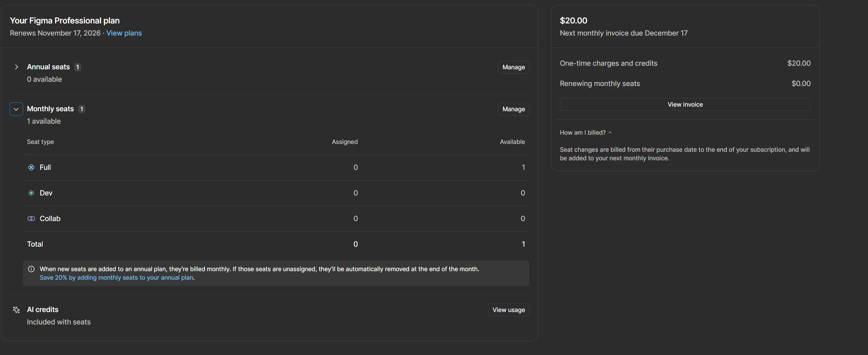
Task: Open the View plans link
Action: click(124, 33)
